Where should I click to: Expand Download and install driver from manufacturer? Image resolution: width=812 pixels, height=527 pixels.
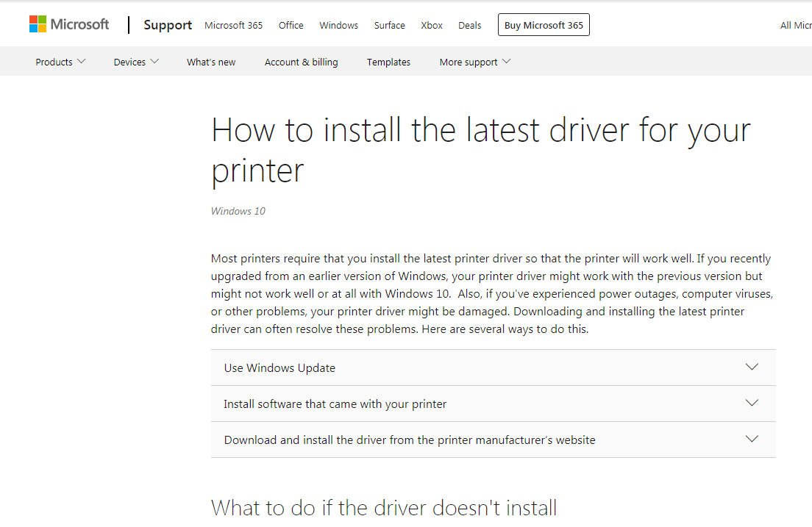[410, 440]
